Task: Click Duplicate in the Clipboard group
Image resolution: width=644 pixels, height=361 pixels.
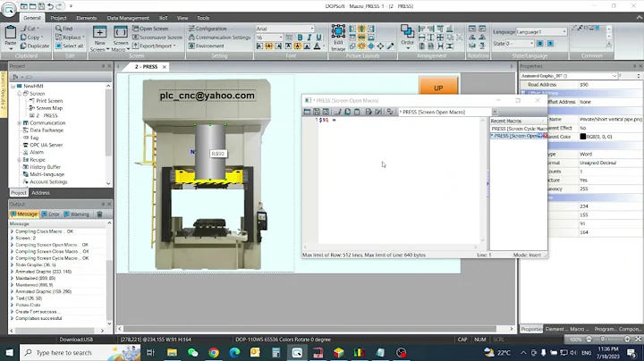Action: click(35, 46)
